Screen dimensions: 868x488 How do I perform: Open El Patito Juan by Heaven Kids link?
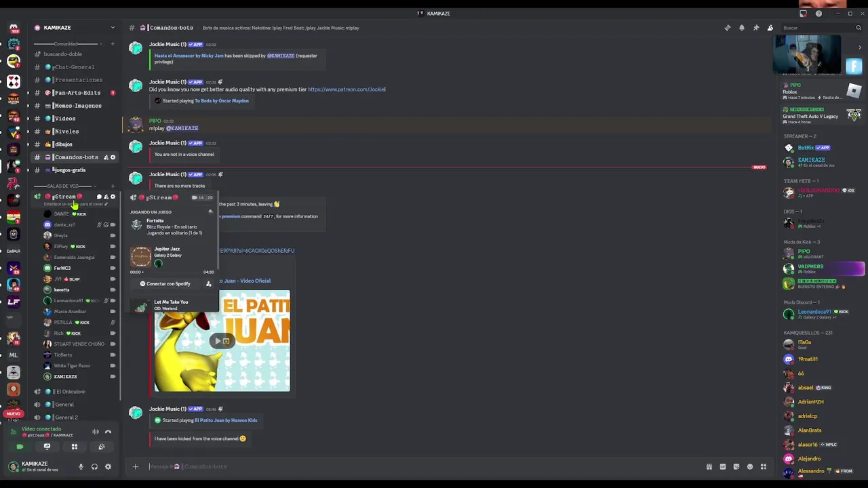[x=226, y=420]
